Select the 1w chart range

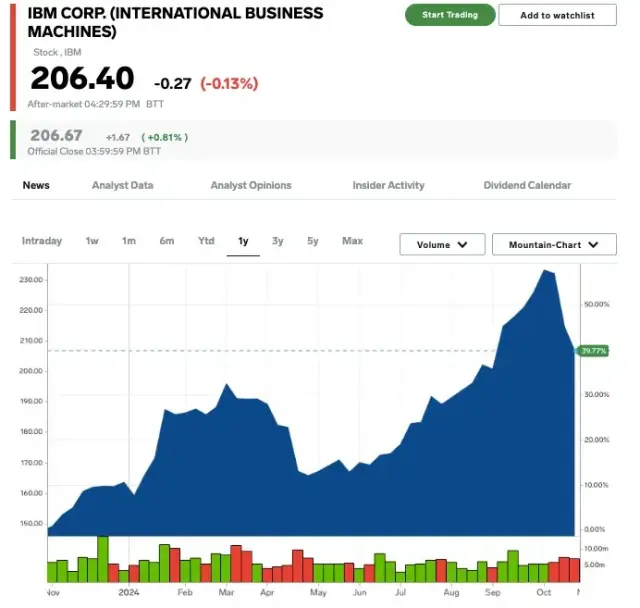(x=92, y=241)
